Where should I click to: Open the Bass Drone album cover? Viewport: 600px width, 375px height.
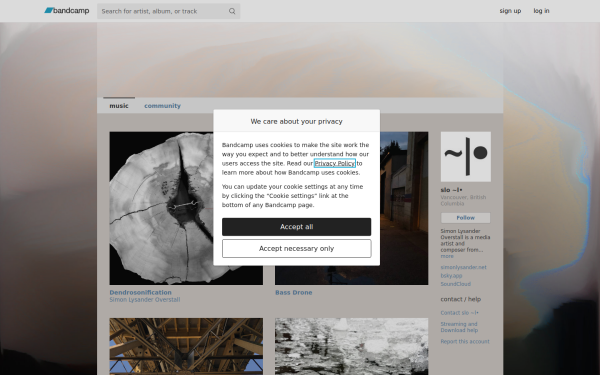352,208
